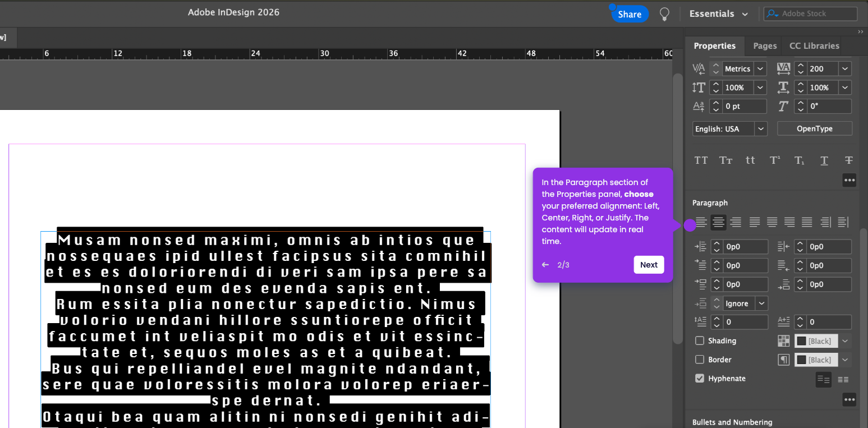Click the Left Indent 0p0 field

pyautogui.click(x=746, y=246)
